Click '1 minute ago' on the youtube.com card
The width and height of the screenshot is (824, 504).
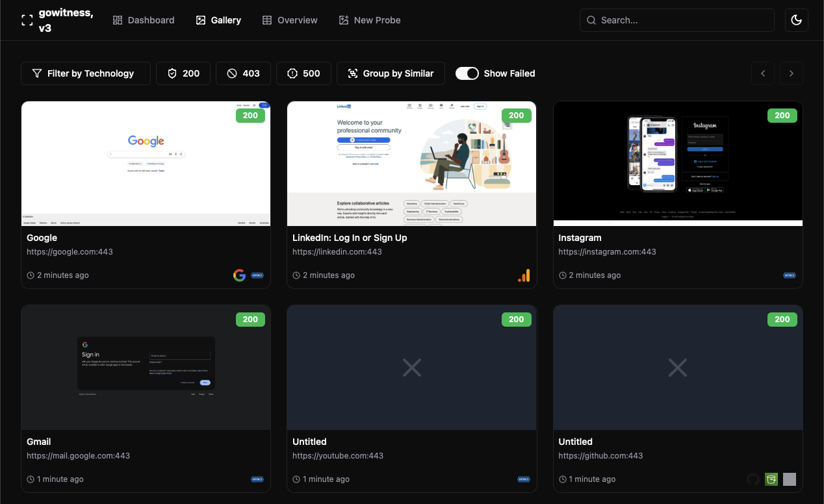(326, 479)
